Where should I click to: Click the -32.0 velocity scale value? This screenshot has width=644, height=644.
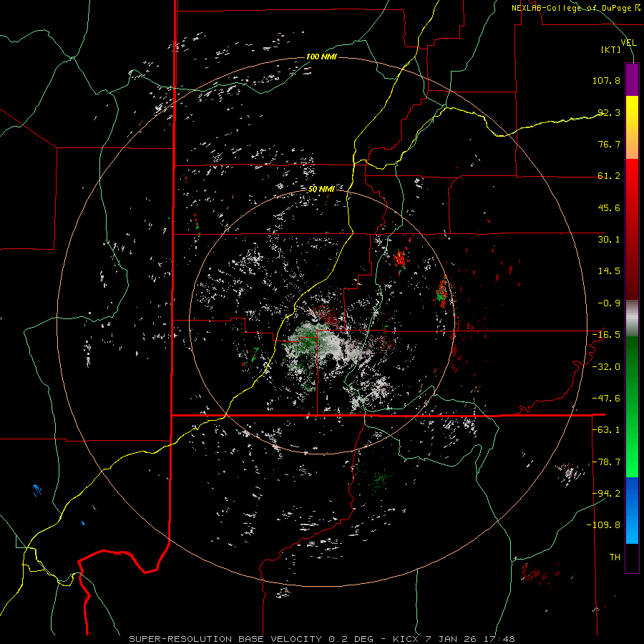coord(606,367)
